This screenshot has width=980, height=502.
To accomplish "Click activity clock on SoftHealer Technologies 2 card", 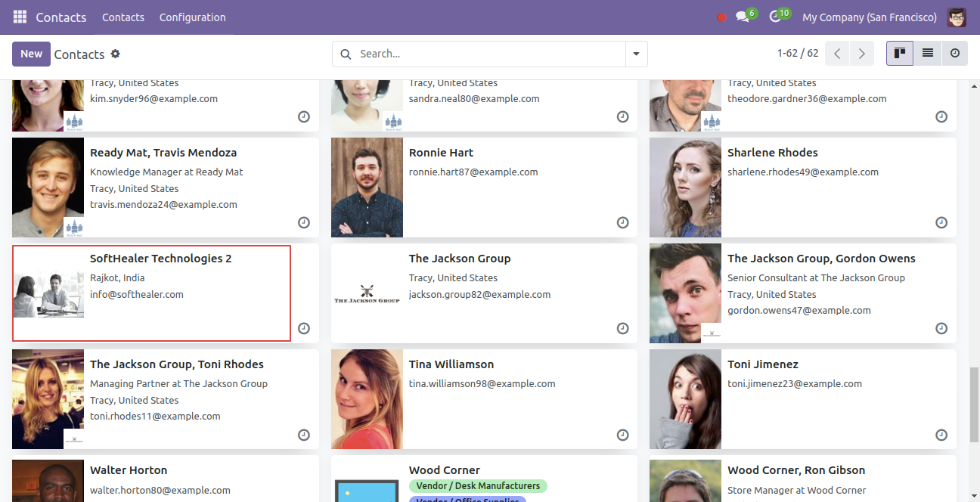I will click(x=304, y=328).
